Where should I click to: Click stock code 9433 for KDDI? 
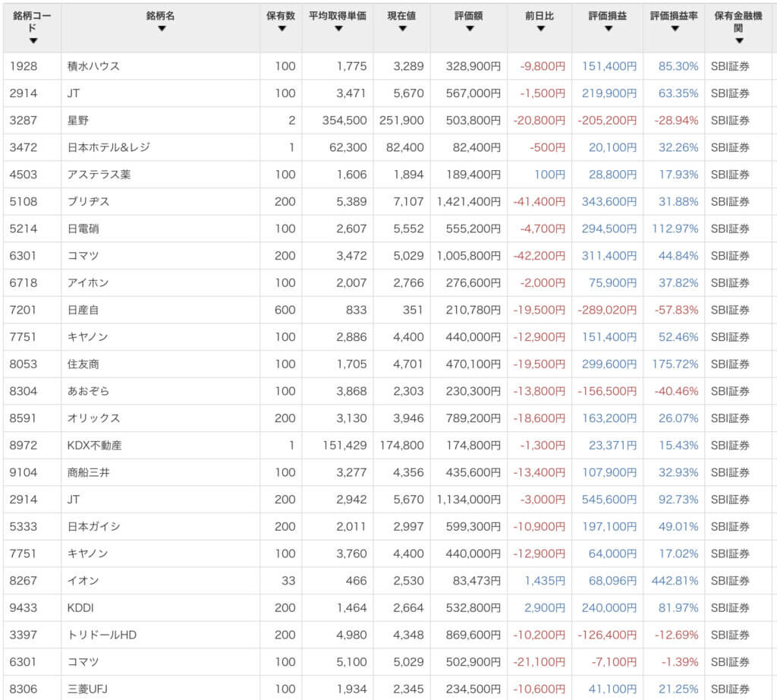click(x=23, y=607)
